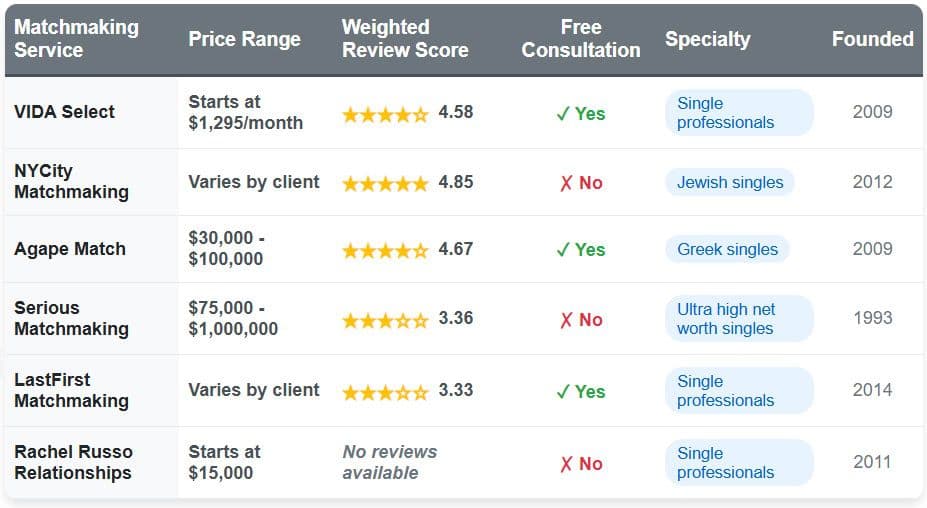Screen dimensions: 927x508
Task: Click LastFirst Matchmaking star rating
Action: pos(385,392)
